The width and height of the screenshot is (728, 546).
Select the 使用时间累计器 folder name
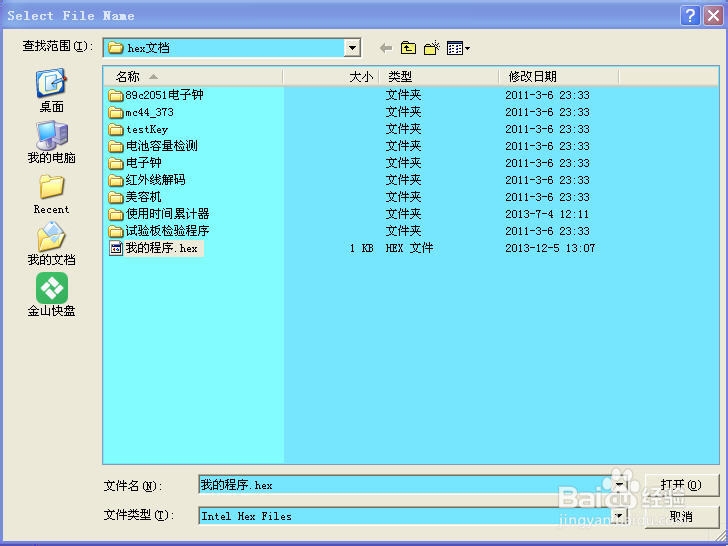168,214
